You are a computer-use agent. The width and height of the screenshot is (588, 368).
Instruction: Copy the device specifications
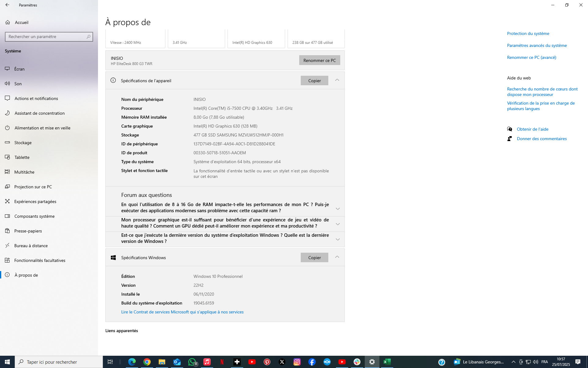pos(314,81)
